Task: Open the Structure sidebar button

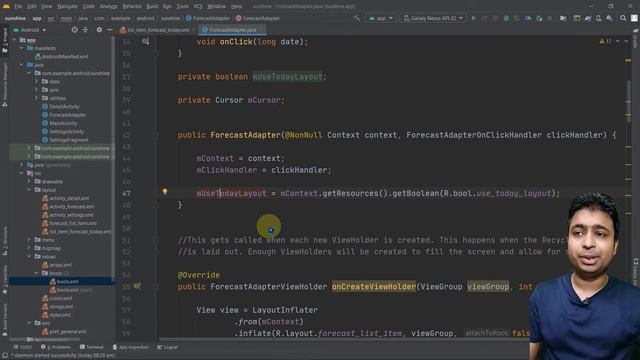Action: pyautogui.click(x=5, y=241)
